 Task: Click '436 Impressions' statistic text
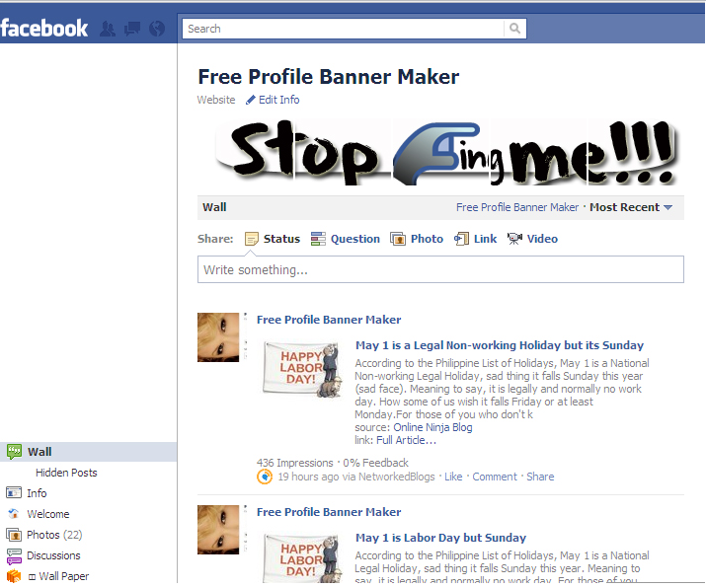[295, 463]
